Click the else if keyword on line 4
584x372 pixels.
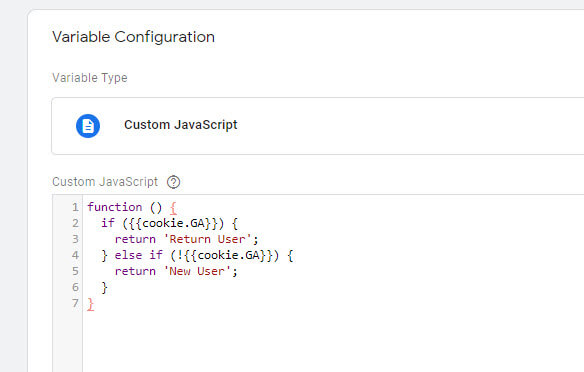pyautogui.click(x=139, y=255)
